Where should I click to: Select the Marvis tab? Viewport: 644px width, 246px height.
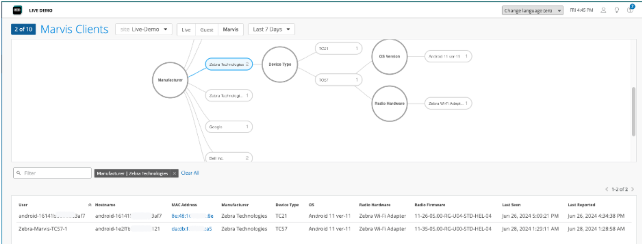[230, 30]
